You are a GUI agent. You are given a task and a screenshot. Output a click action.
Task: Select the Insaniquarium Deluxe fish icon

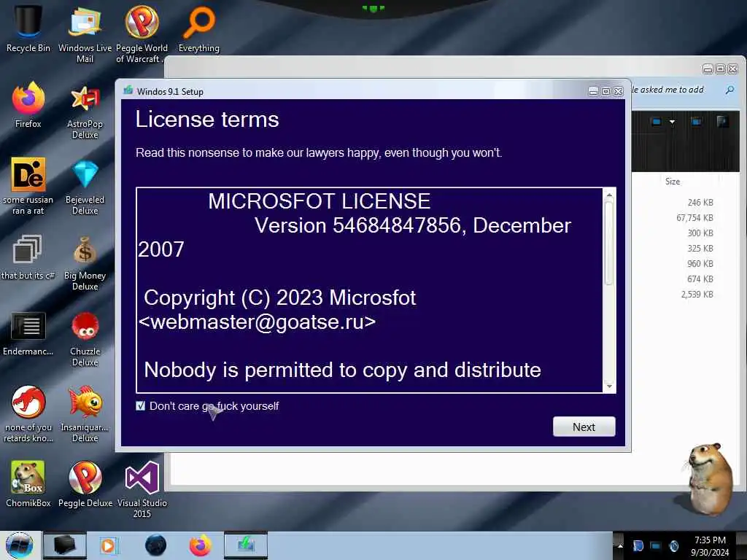[x=85, y=414]
